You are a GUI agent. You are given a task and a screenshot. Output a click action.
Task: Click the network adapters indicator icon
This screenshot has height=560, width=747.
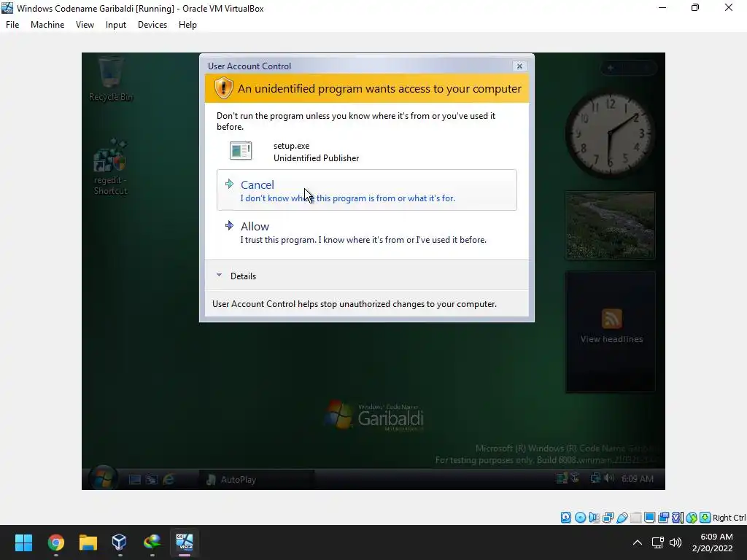(x=608, y=518)
